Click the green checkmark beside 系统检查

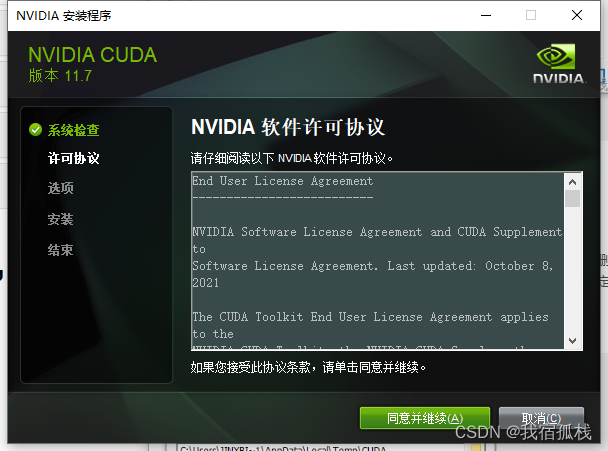pos(35,130)
